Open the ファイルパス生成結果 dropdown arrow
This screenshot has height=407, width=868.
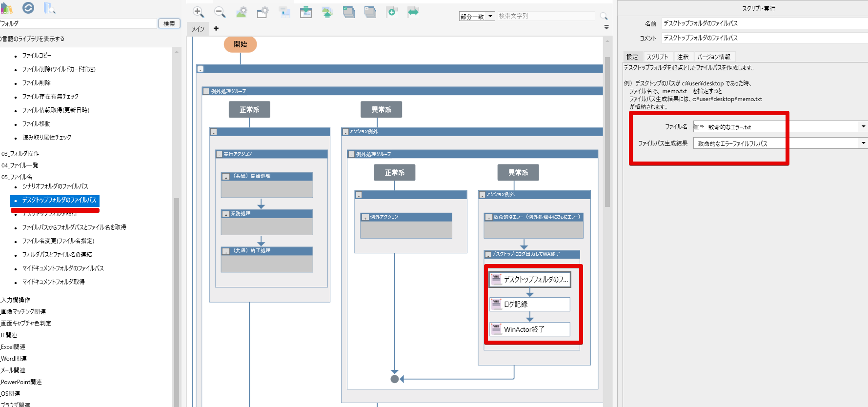tap(863, 143)
